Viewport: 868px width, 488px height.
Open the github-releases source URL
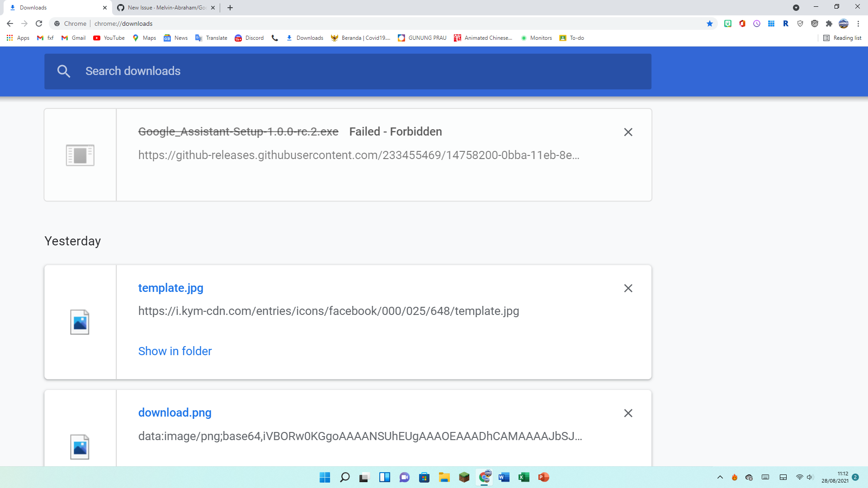(359, 155)
